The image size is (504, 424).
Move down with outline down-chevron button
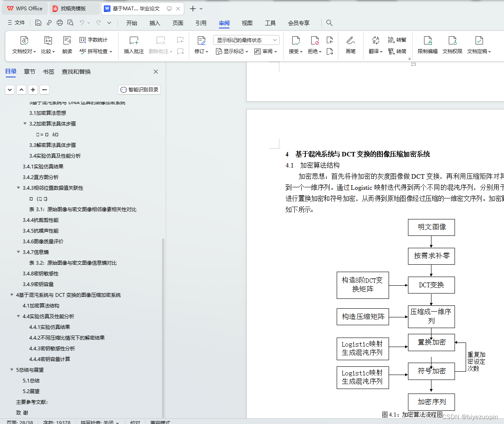(10, 89)
